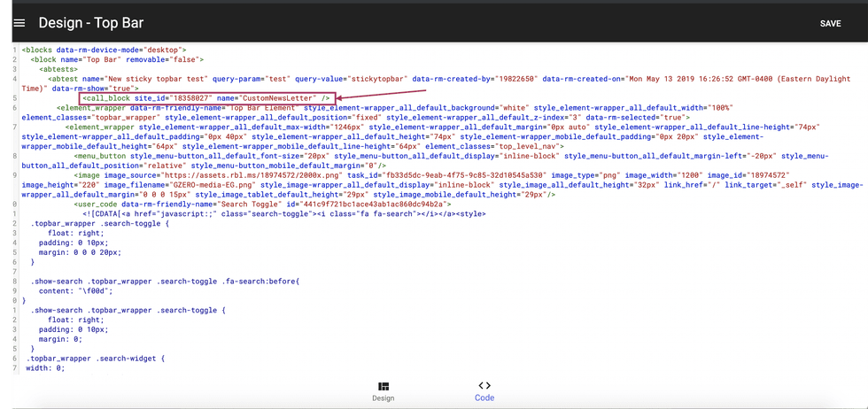Click the block name="Top Bar" line

click(117, 59)
